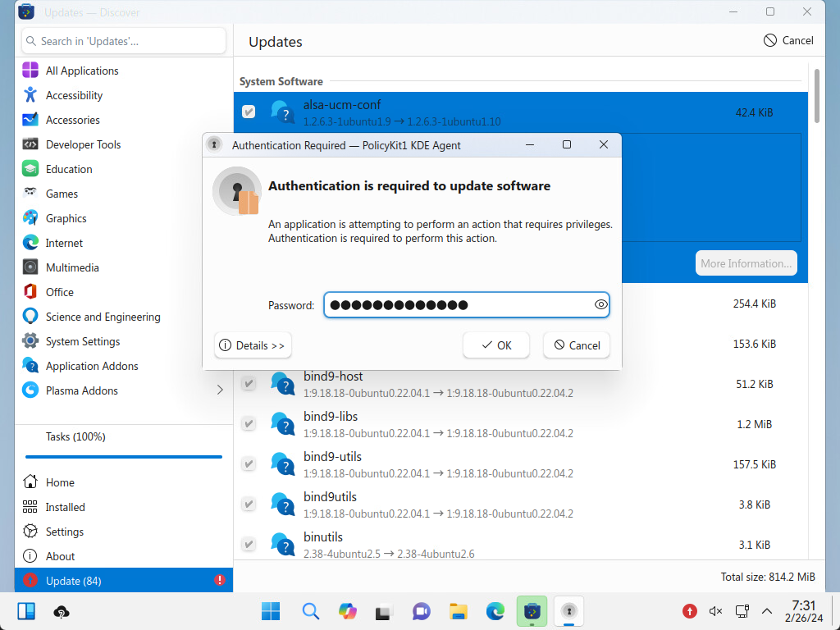Click the Multimedia category icon
Image resolution: width=840 pixels, height=630 pixels.
(30, 267)
